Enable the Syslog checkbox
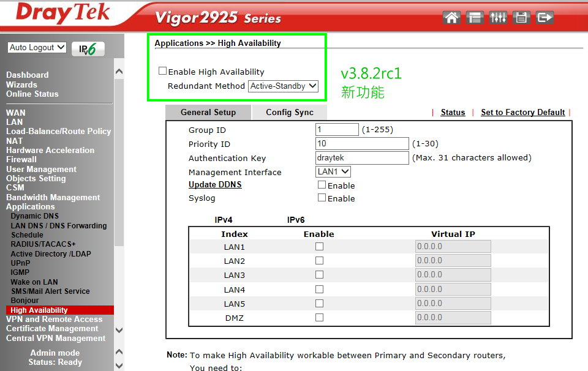 pos(322,198)
